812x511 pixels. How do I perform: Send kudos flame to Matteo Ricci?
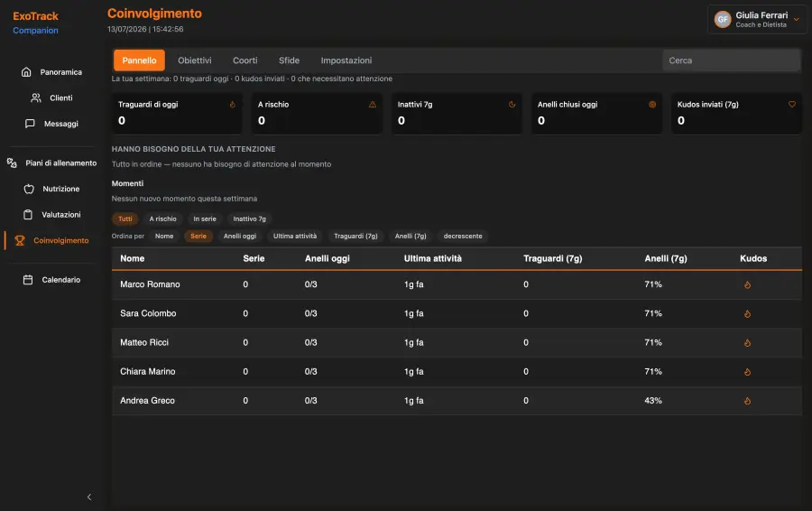[x=747, y=342]
